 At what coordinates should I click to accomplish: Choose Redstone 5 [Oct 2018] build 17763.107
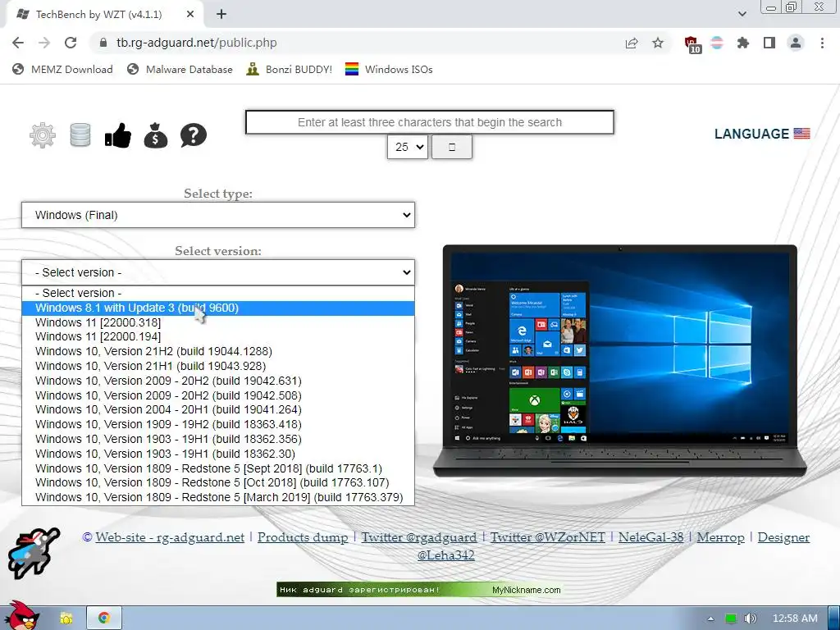[x=218, y=482]
